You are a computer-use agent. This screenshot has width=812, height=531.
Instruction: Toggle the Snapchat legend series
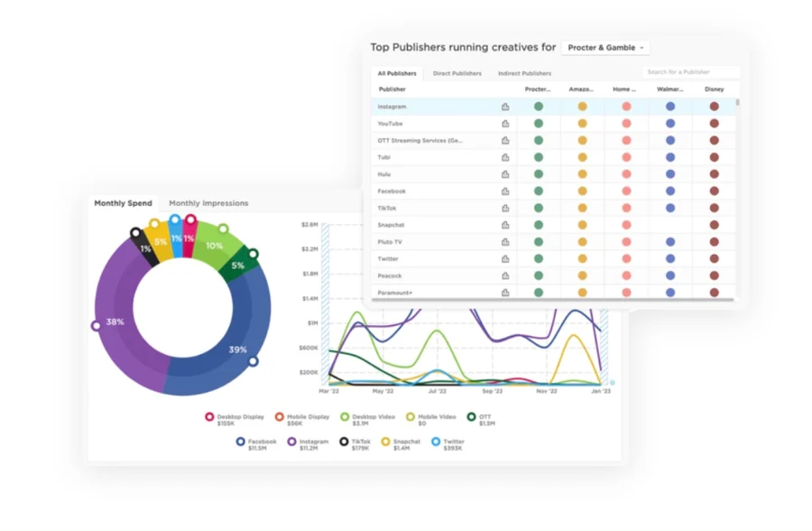pyautogui.click(x=401, y=444)
